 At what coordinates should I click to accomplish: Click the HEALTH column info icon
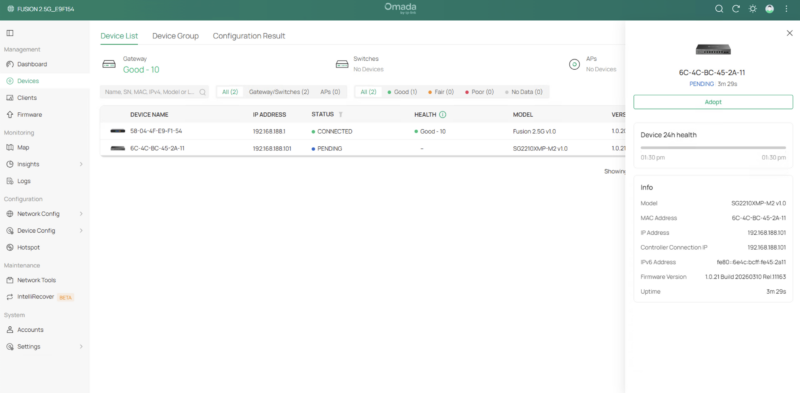click(x=443, y=115)
